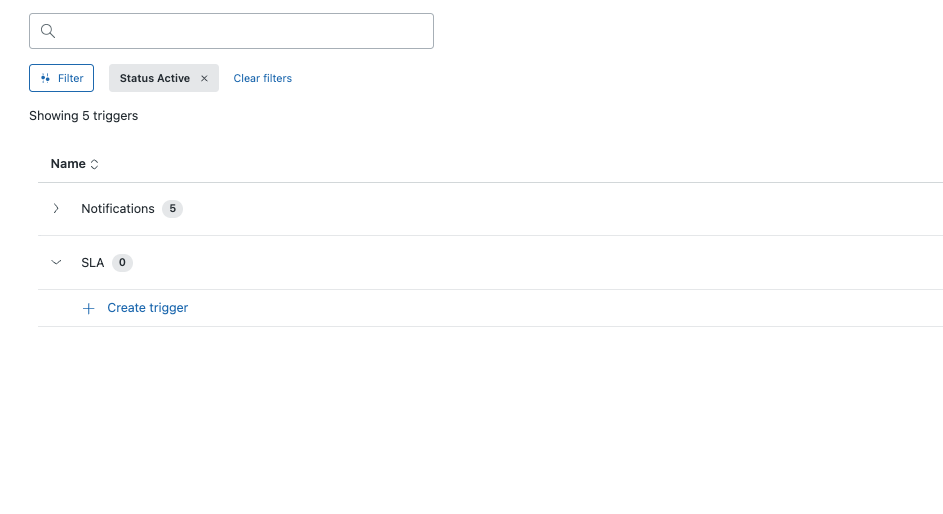Click the word 'Active' in status chip
This screenshot has height=514, width=943.
pos(173,78)
